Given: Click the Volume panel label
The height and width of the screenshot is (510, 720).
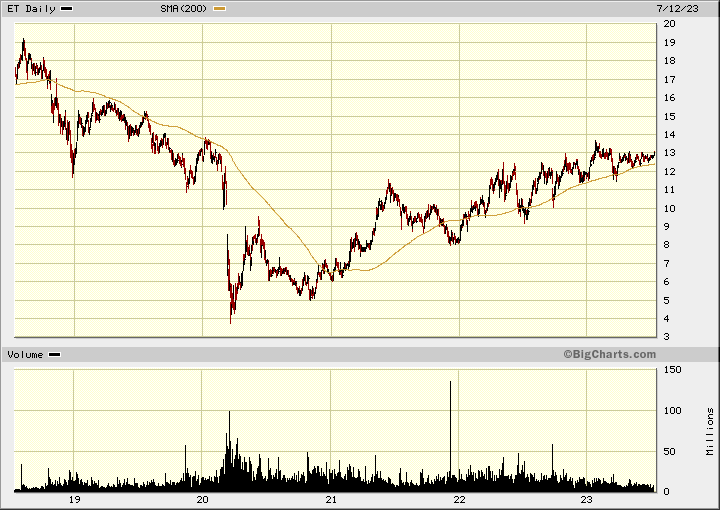Looking at the screenshot, I should pos(25,354).
